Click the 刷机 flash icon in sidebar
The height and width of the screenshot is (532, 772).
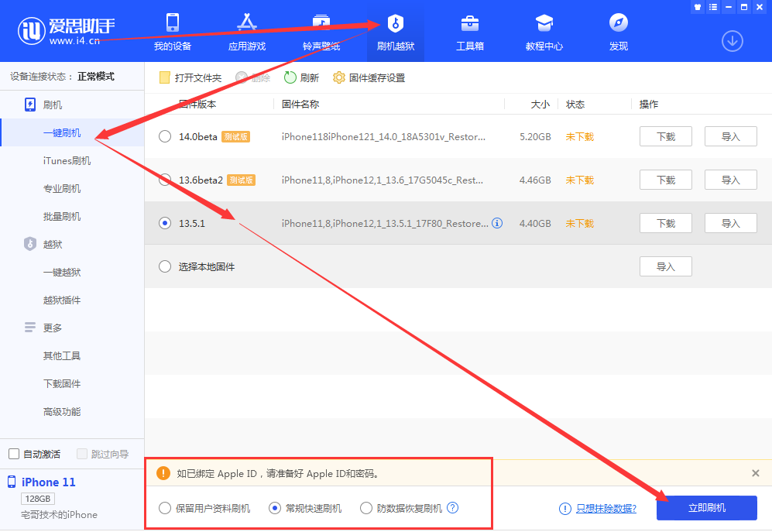pyautogui.click(x=30, y=105)
